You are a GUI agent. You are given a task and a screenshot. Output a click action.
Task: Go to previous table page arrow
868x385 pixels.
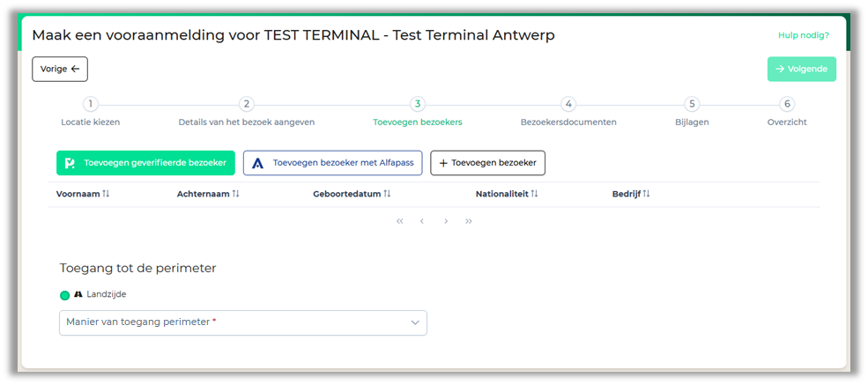[x=422, y=221]
